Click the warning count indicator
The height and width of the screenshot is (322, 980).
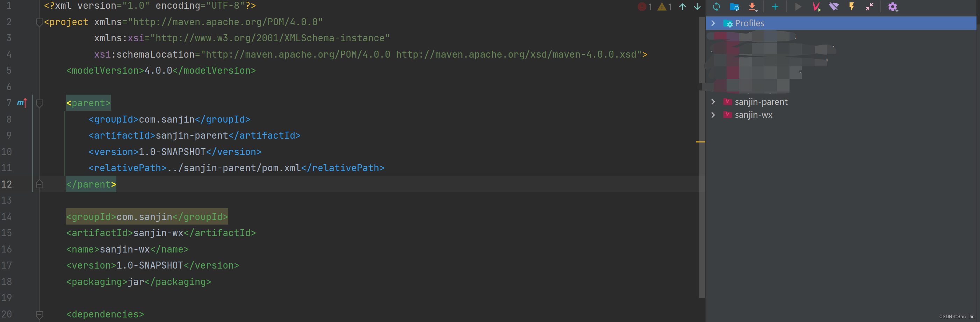[x=665, y=7]
